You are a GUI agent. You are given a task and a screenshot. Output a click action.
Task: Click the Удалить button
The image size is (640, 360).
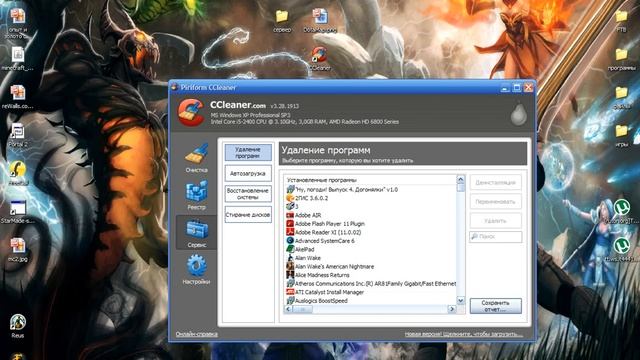496,221
